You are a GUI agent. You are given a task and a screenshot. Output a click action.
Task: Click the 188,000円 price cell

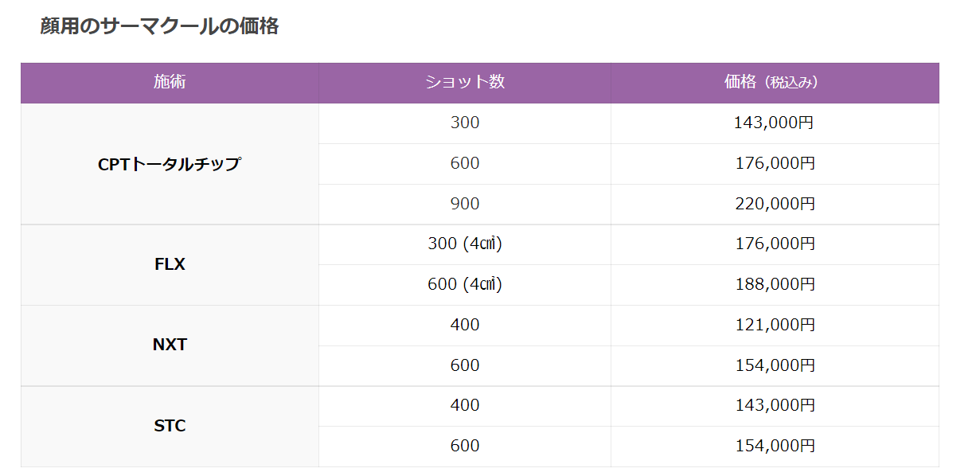tap(775, 285)
